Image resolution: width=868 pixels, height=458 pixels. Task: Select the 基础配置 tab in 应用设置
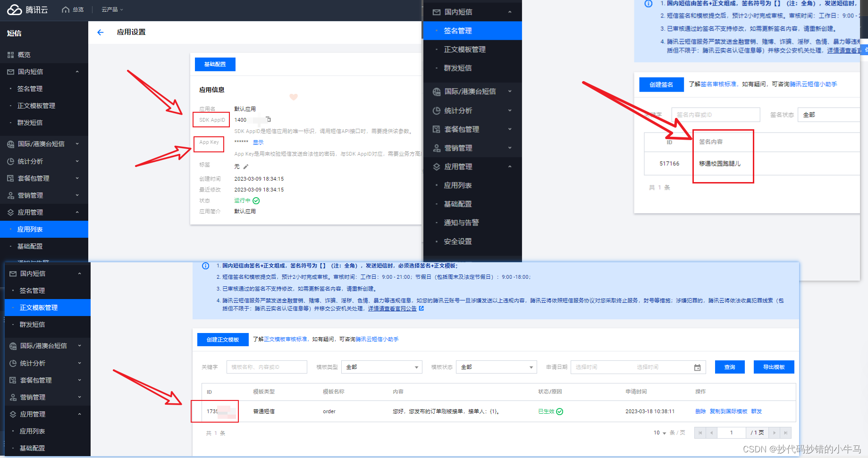[x=215, y=64]
